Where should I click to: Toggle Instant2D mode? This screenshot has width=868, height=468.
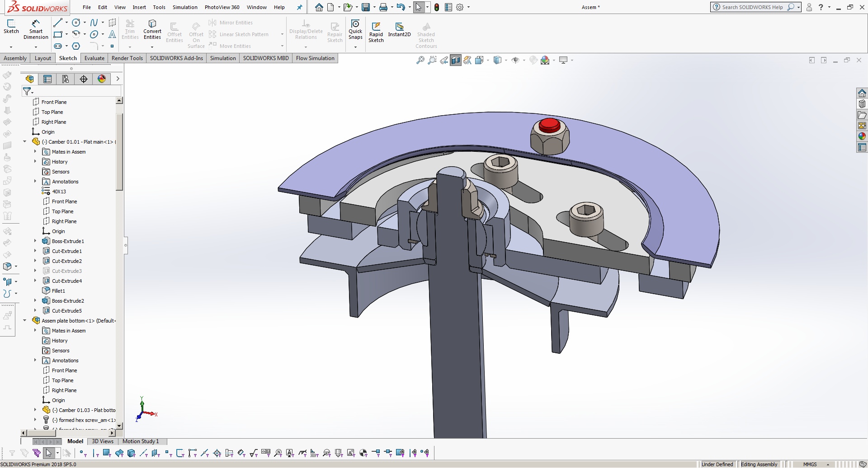pyautogui.click(x=399, y=29)
